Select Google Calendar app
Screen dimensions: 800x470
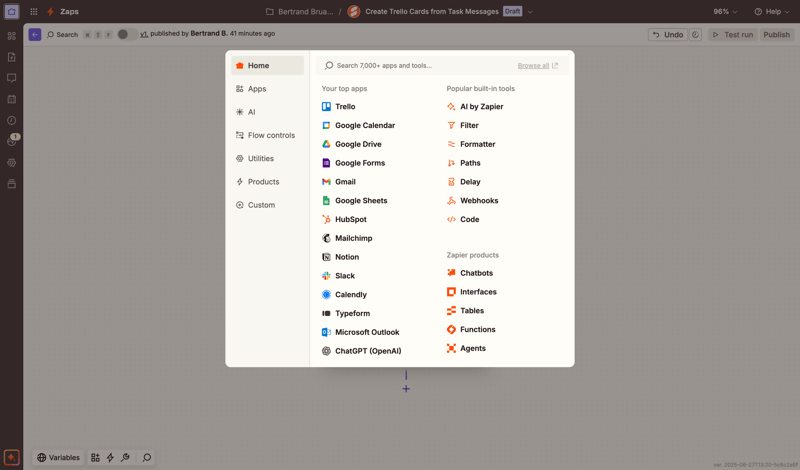click(359, 126)
